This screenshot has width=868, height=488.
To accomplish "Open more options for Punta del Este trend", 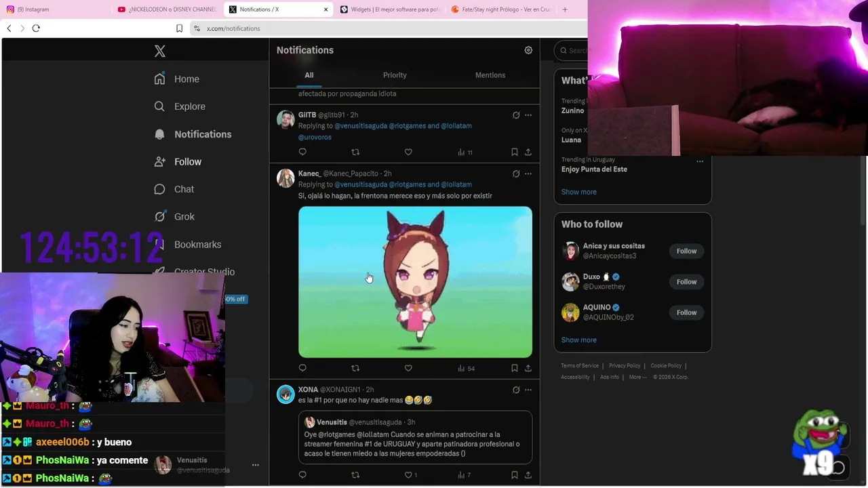I will tap(700, 161).
